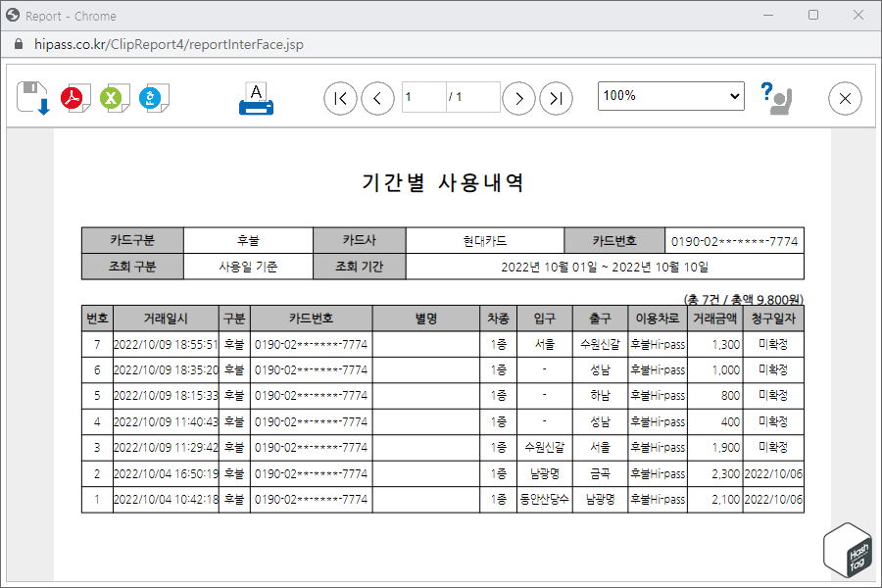Go to last page
The height and width of the screenshot is (588, 882).
click(x=556, y=98)
